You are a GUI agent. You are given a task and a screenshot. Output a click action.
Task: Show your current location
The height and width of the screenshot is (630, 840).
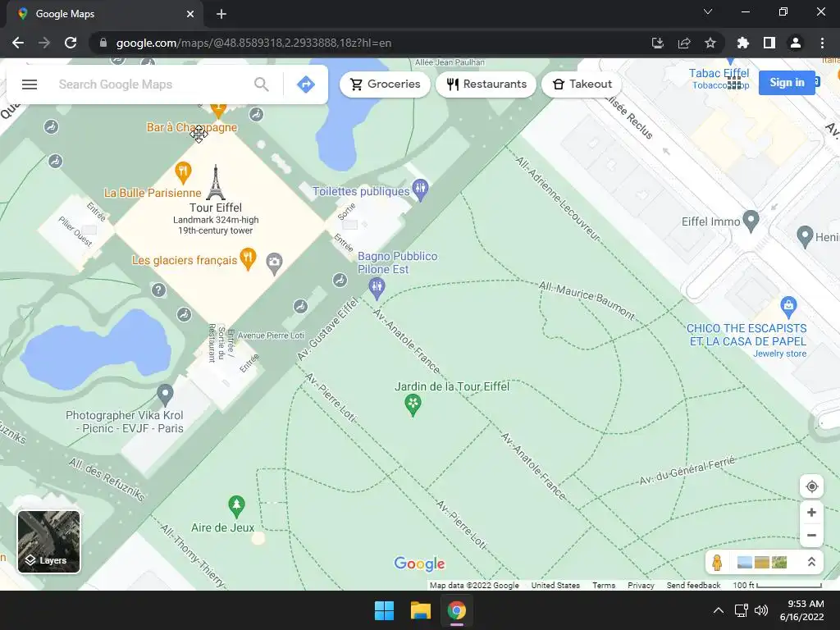tap(811, 486)
